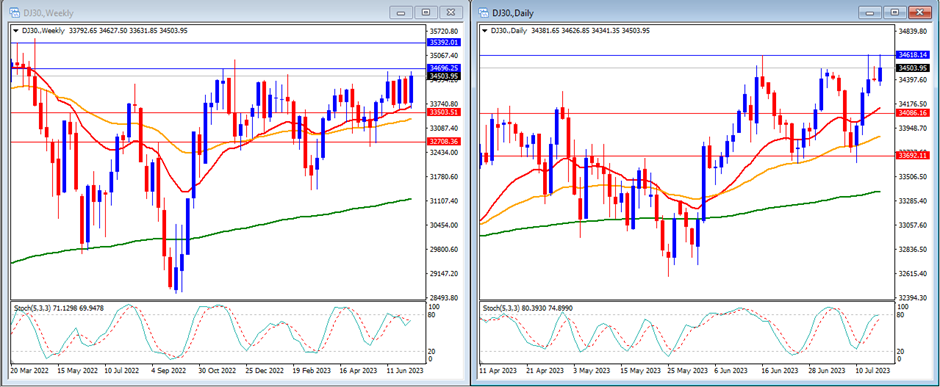Click the 31107.40 price scale value

tap(444, 201)
